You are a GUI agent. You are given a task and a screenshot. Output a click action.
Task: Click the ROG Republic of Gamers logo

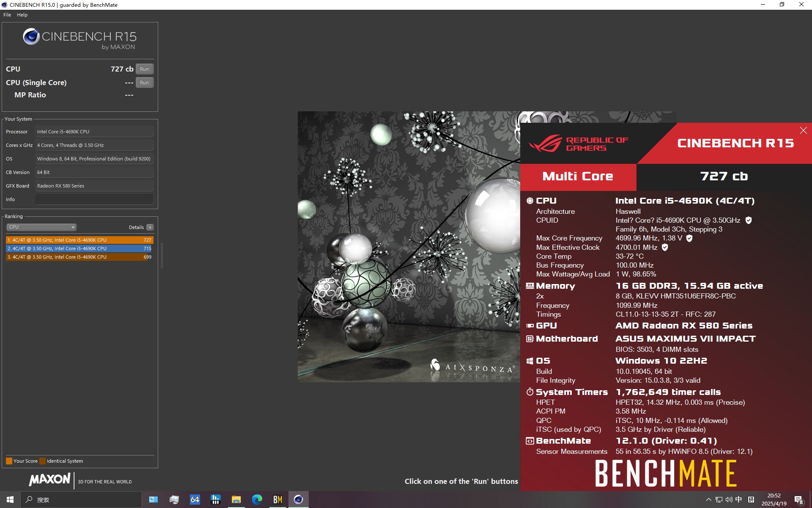[x=579, y=144]
